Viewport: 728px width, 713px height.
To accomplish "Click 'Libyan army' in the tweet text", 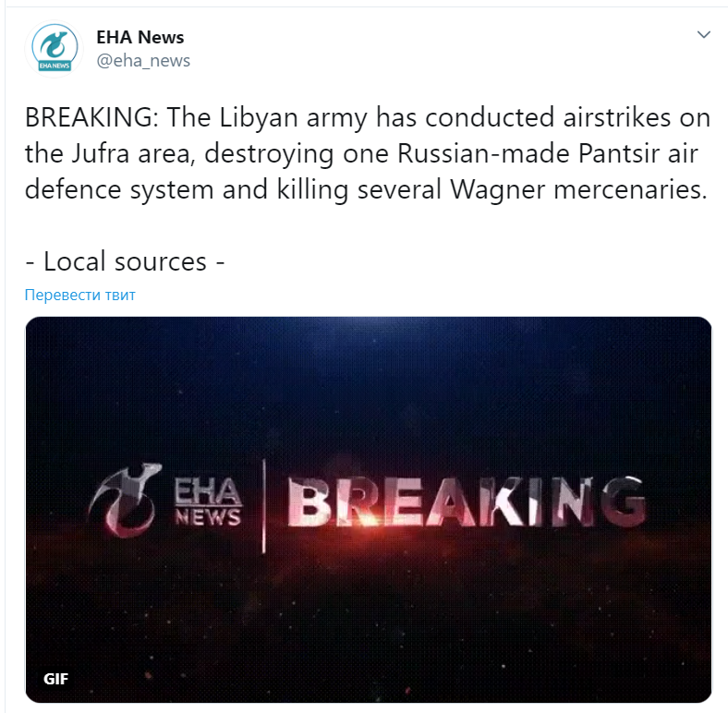I will (293, 117).
